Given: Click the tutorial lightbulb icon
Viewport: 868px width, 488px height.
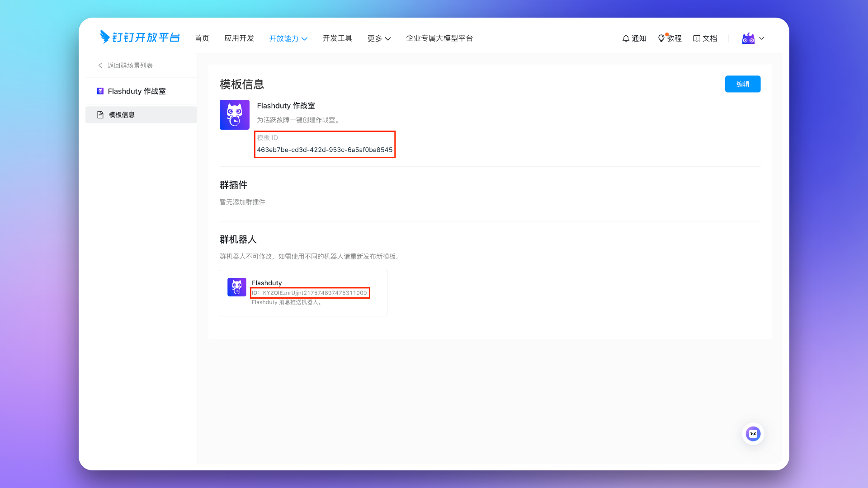Looking at the screenshot, I should [x=661, y=38].
